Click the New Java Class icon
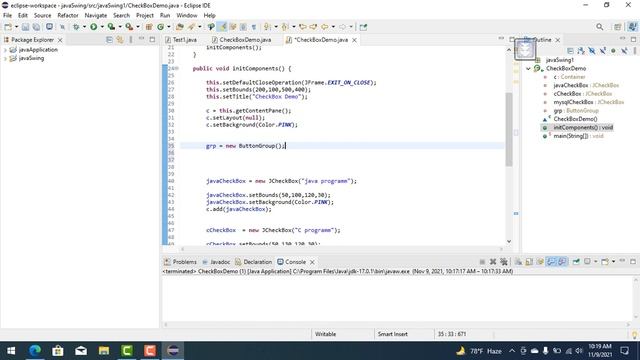Viewport: 640px width, 360px height. pyautogui.click(x=160, y=27)
